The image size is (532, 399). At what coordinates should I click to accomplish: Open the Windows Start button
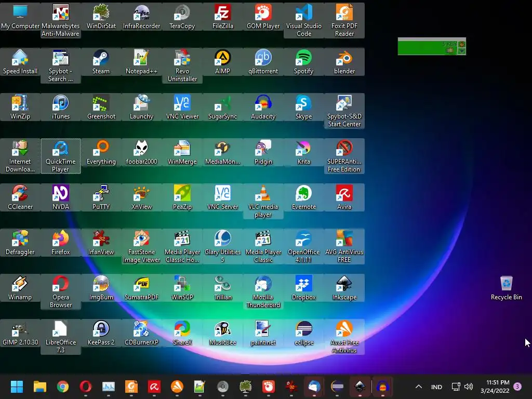coord(17,387)
